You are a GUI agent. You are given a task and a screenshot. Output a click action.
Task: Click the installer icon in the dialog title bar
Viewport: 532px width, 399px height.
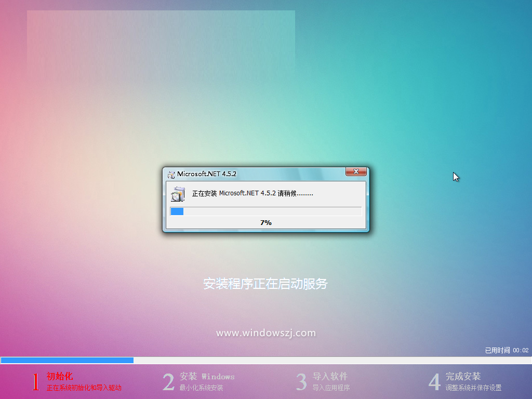click(x=171, y=175)
